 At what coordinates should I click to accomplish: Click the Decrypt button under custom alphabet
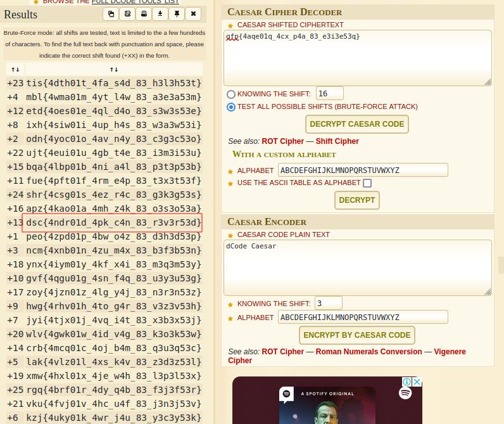click(x=356, y=200)
